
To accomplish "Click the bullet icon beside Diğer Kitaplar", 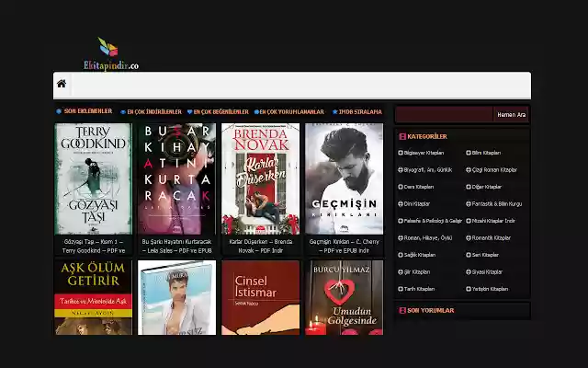I will coord(469,187).
